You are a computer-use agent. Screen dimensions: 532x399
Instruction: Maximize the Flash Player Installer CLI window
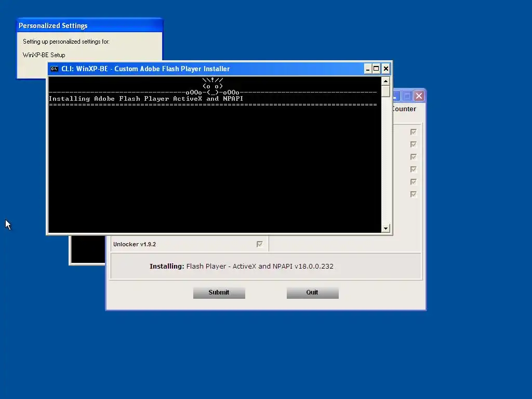tap(376, 69)
